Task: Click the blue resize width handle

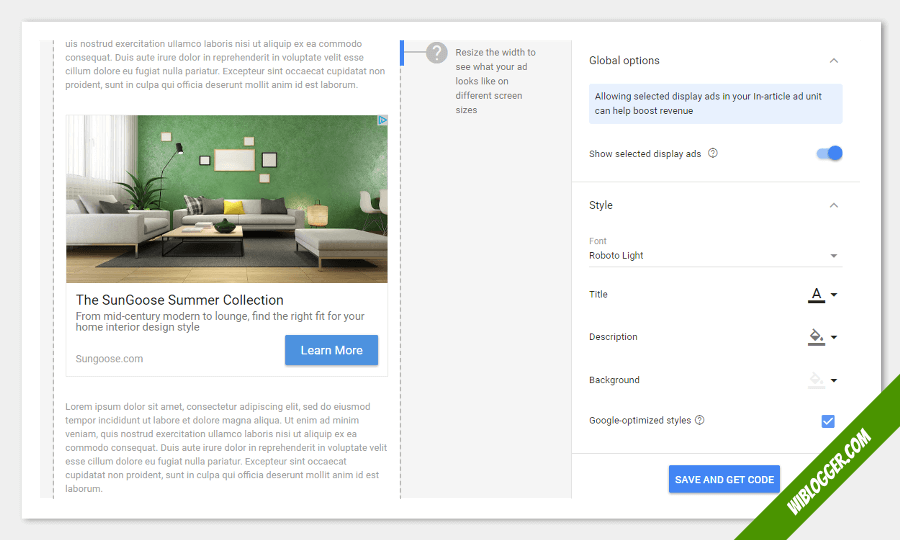Action: (402, 53)
